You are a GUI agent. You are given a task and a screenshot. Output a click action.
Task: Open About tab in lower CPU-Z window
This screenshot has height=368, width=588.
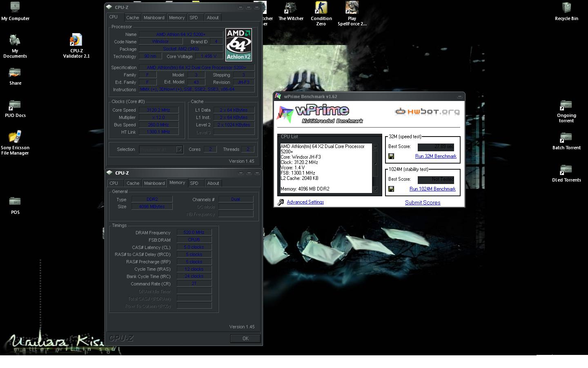point(213,183)
